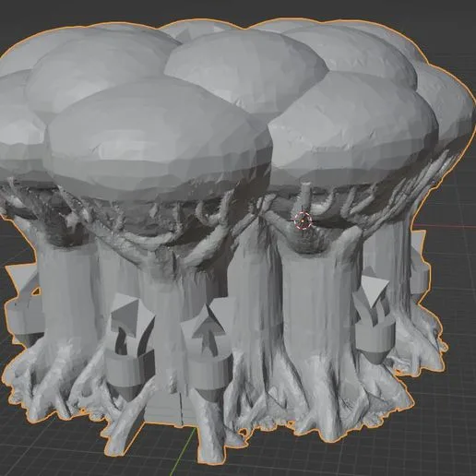Click the 3D cursor crosshair on the model

tap(303, 220)
